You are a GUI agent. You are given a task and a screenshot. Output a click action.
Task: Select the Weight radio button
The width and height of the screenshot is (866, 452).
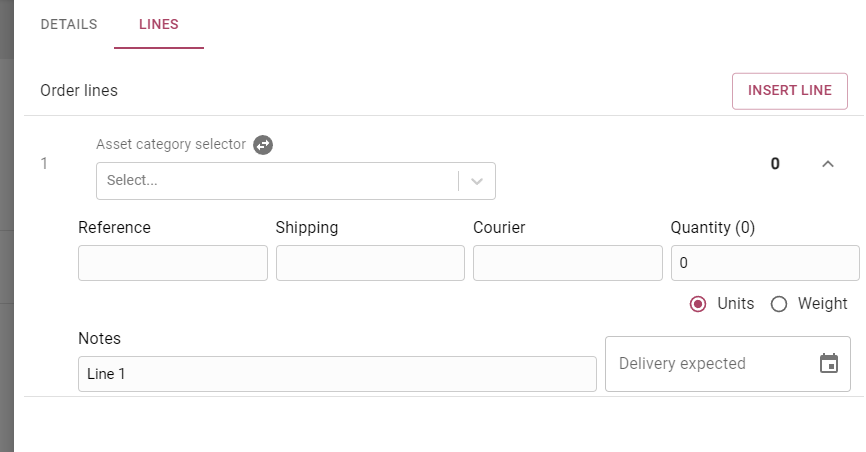tap(779, 304)
